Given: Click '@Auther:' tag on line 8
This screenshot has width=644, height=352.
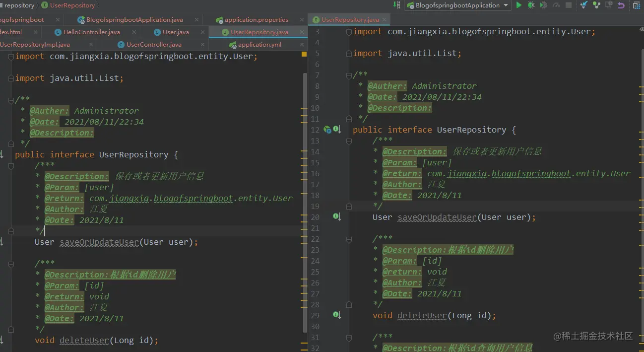Looking at the screenshot, I should click(387, 86).
